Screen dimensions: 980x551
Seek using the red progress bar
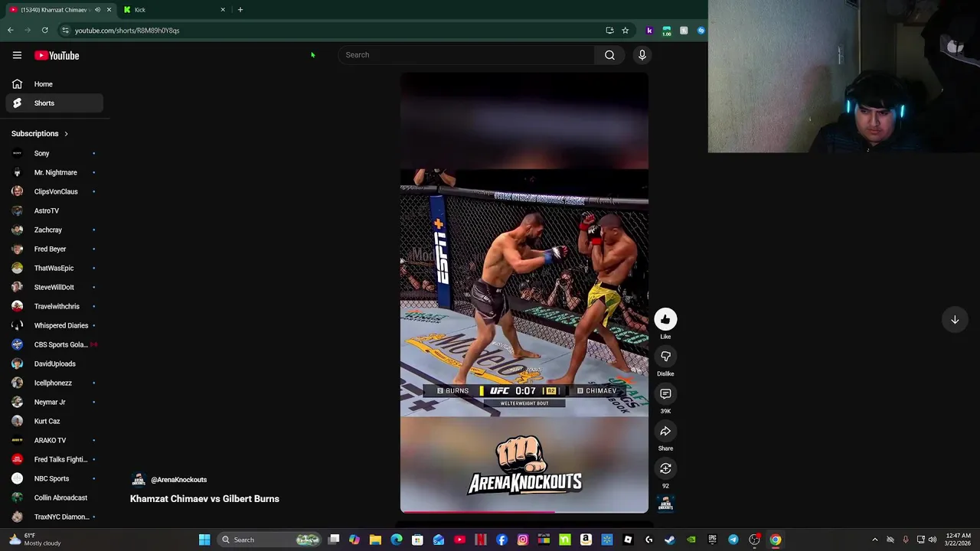click(524, 511)
